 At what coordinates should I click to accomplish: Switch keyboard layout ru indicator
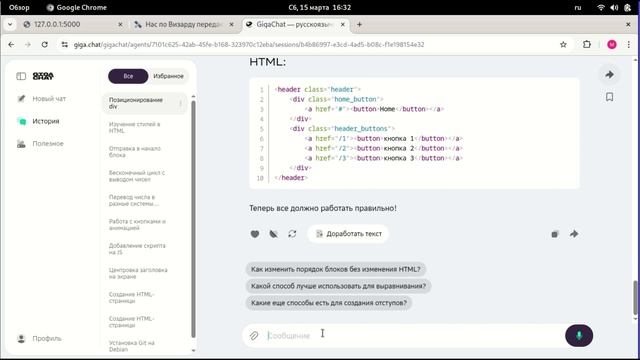click(578, 7)
